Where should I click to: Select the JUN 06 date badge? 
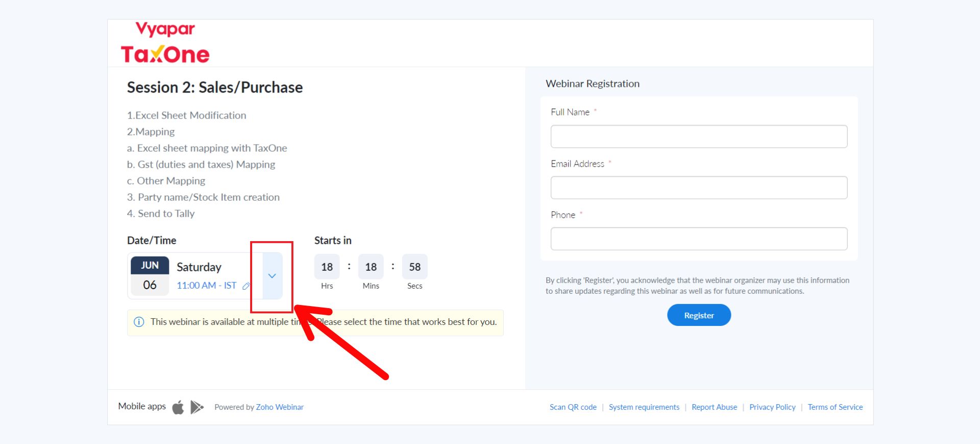tap(150, 276)
